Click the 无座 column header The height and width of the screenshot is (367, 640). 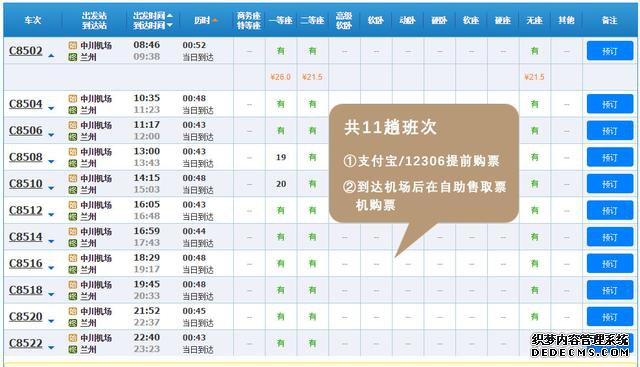click(534, 20)
